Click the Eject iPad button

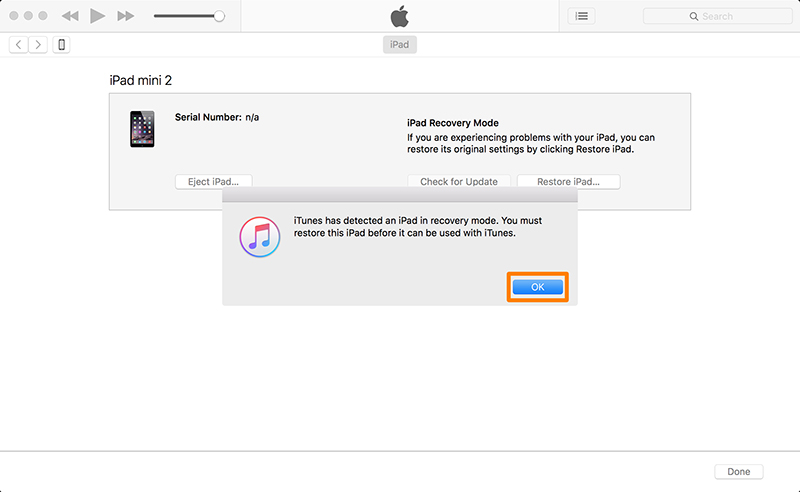(213, 182)
